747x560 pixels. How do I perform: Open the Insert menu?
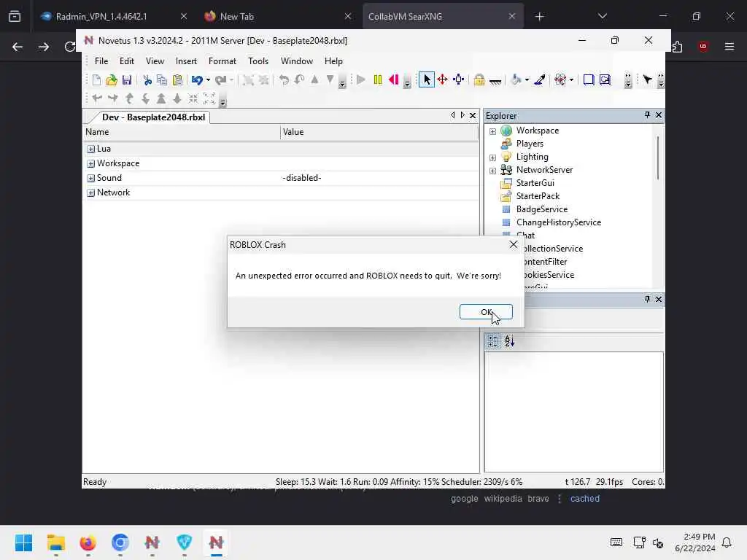tap(186, 61)
